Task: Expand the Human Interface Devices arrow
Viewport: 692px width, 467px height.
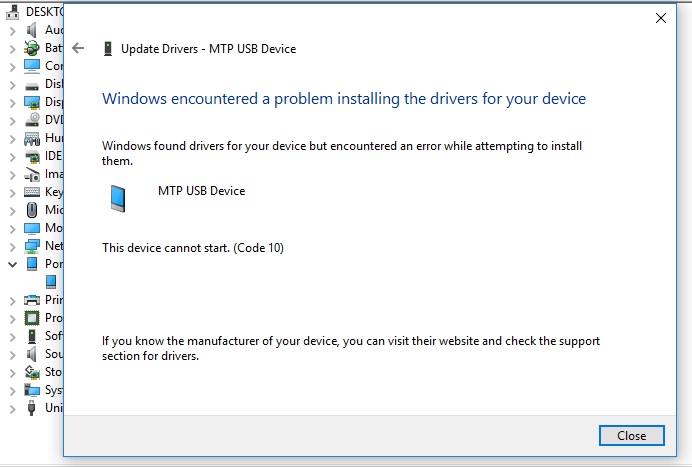Action: [x=12, y=138]
